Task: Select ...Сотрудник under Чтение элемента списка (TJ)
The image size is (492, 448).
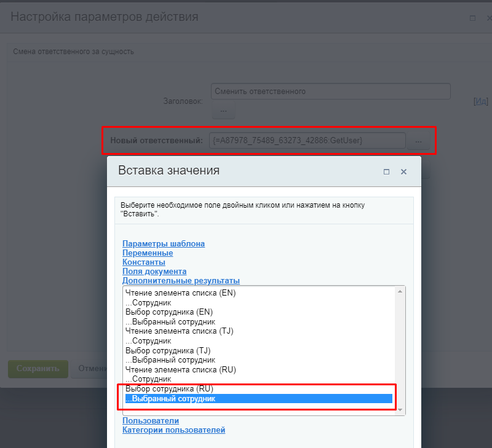Action: pyautogui.click(x=259, y=341)
